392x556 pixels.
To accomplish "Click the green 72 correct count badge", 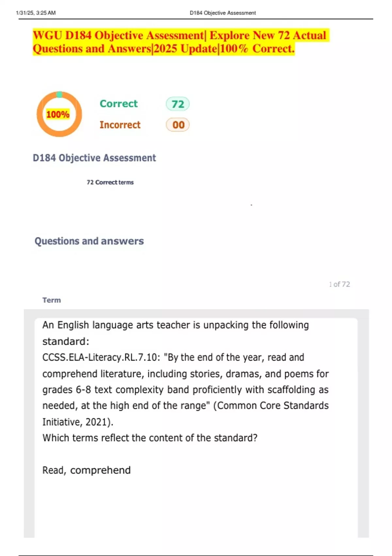I will [178, 104].
